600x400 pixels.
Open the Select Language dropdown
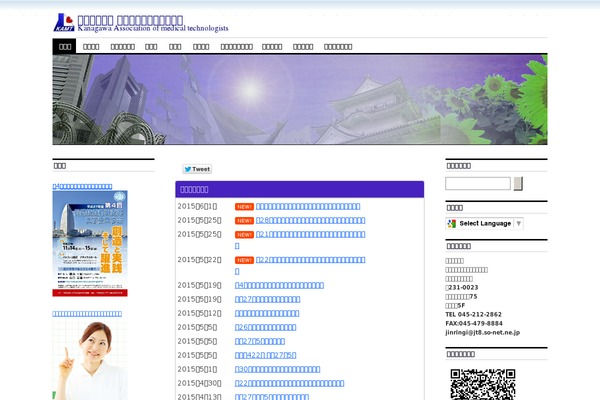pyautogui.click(x=484, y=224)
